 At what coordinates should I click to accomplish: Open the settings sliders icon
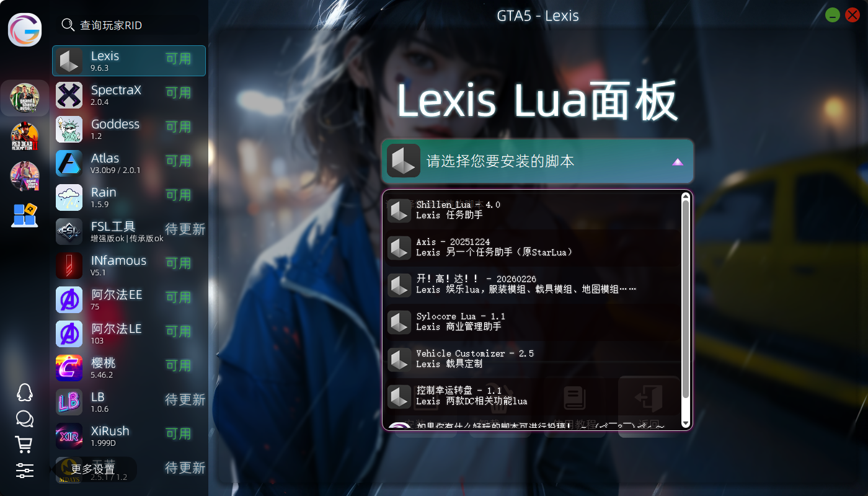coord(24,471)
